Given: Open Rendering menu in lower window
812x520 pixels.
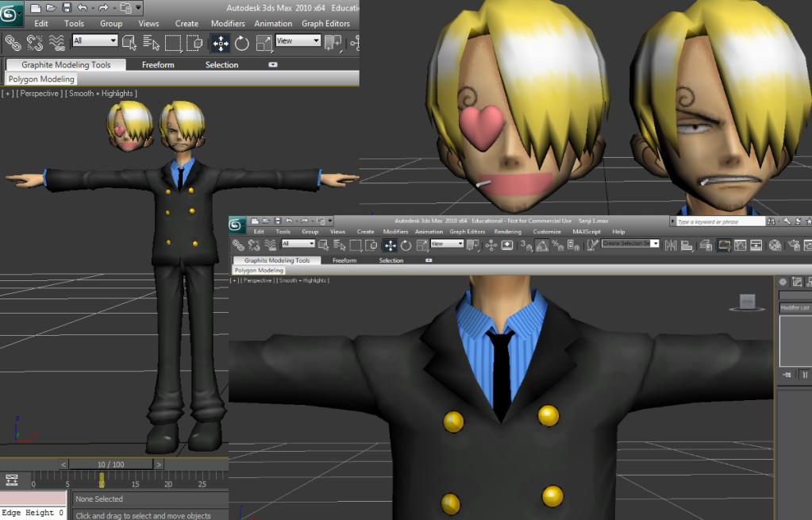Looking at the screenshot, I should coord(507,232).
